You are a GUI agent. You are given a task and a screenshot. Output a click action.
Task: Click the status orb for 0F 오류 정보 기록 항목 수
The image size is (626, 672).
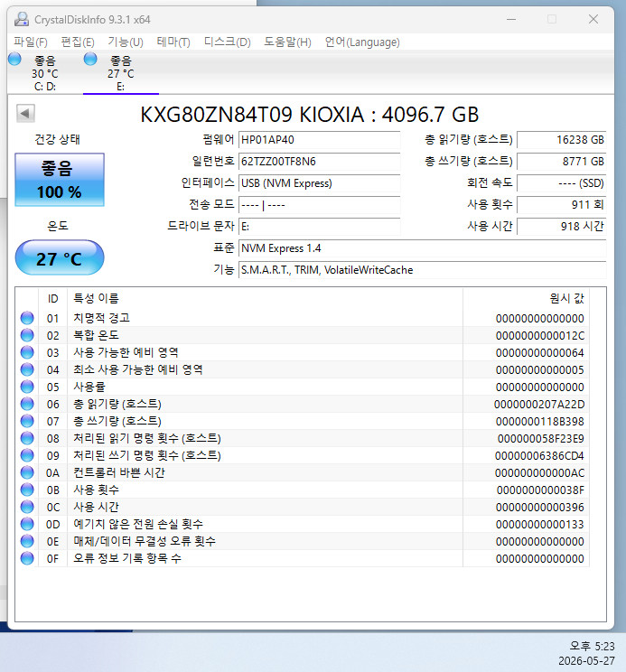pos(27,558)
